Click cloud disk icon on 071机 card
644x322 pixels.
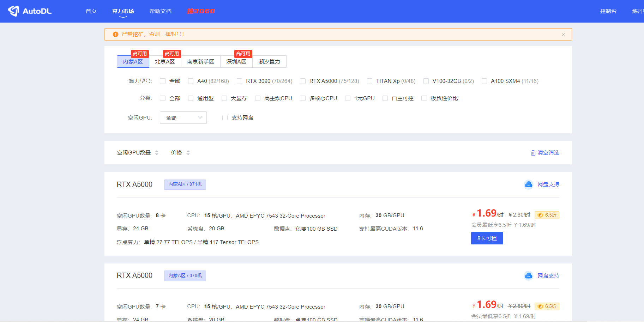(528, 184)
